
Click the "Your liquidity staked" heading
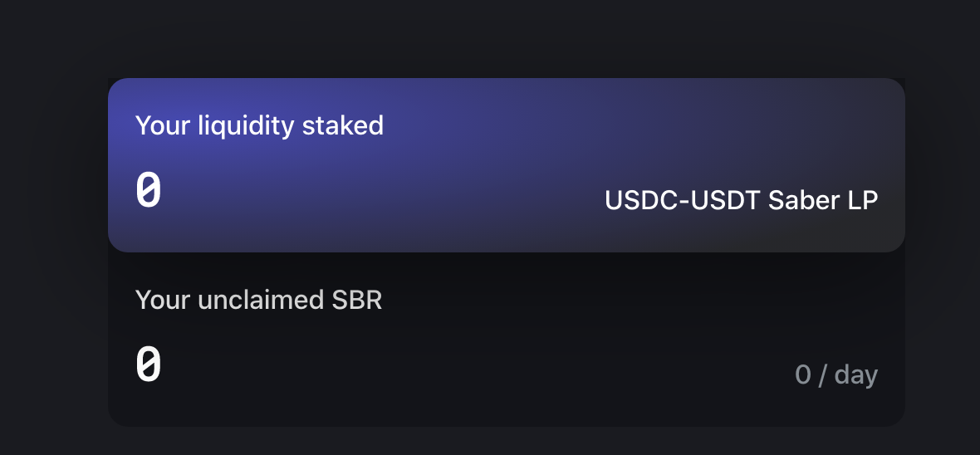tap(259, 125)
